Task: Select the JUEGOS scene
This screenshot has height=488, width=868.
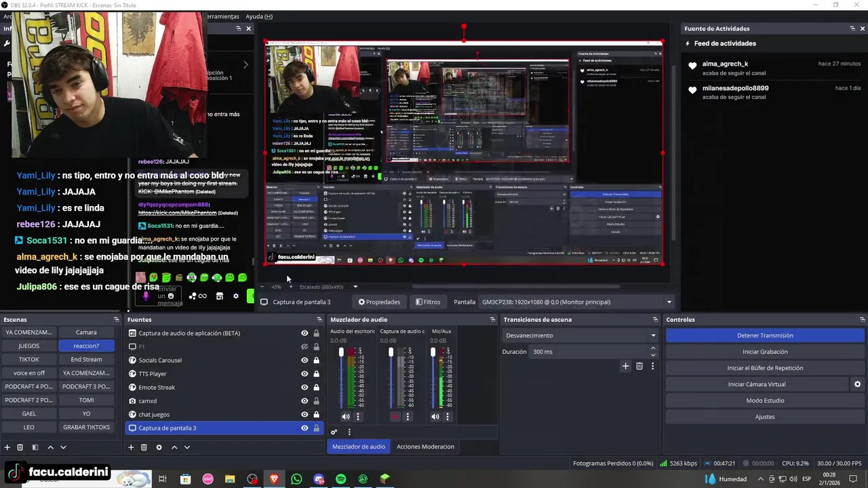Action: click(28, 346)
